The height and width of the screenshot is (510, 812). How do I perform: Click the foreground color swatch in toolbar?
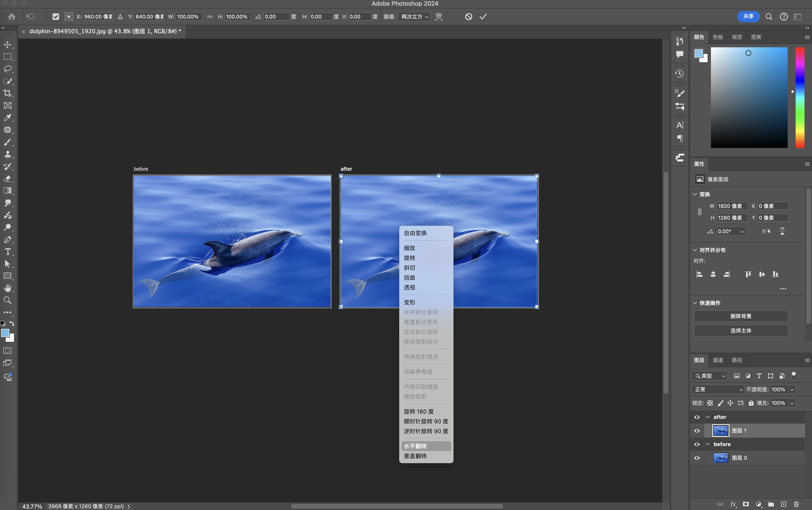[x=5, y=333]
